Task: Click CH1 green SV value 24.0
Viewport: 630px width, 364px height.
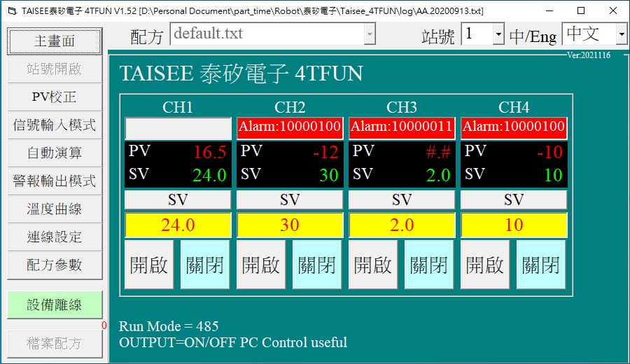Action: [x=209, y=175]
